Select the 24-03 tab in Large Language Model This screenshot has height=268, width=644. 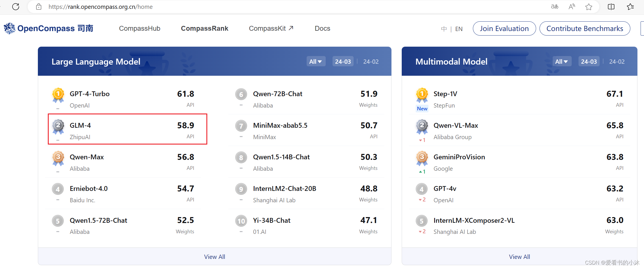(343, 61)
